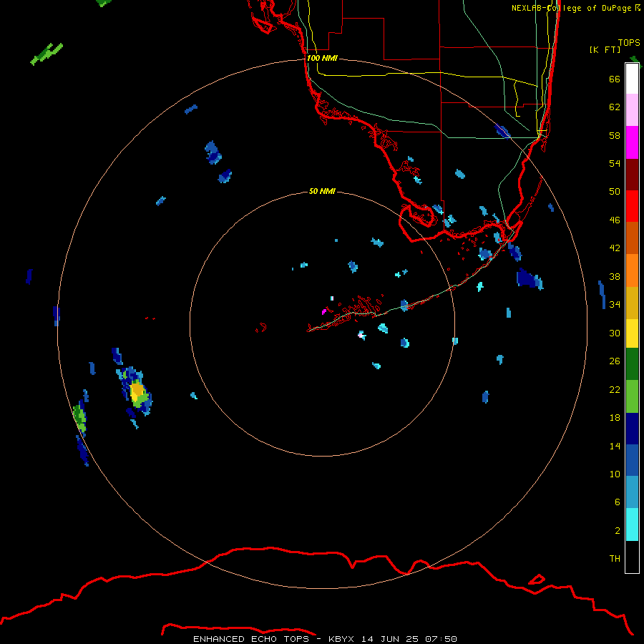
Task: Select the navy blue legend swatch
Action: [632, 429]
